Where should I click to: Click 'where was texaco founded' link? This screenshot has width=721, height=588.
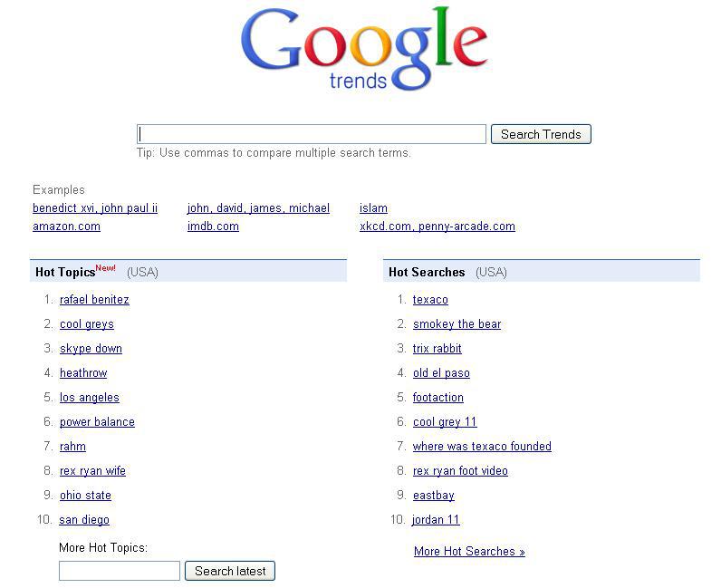pyautogui.click(x=482, y=447)
